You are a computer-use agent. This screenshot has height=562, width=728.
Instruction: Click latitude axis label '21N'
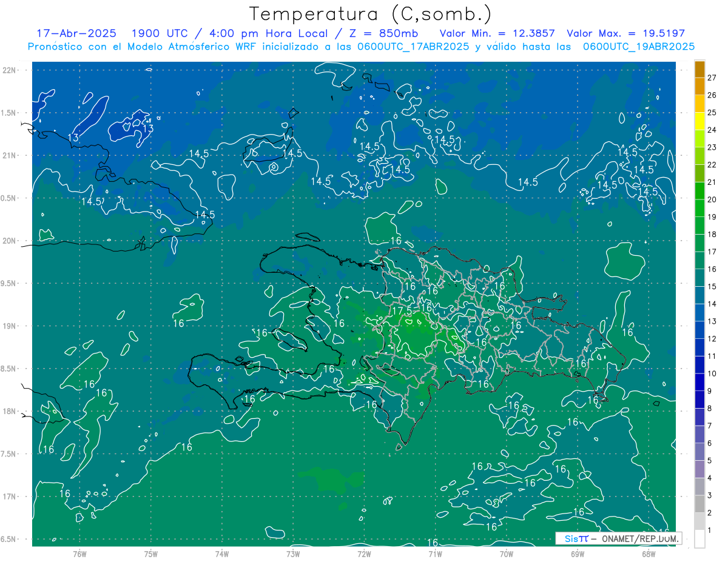[x=9, y=155]
